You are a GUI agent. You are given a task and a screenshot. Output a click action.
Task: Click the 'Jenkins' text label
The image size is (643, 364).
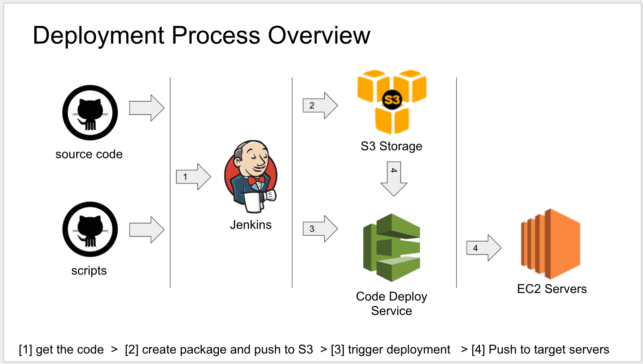point(251,225)
